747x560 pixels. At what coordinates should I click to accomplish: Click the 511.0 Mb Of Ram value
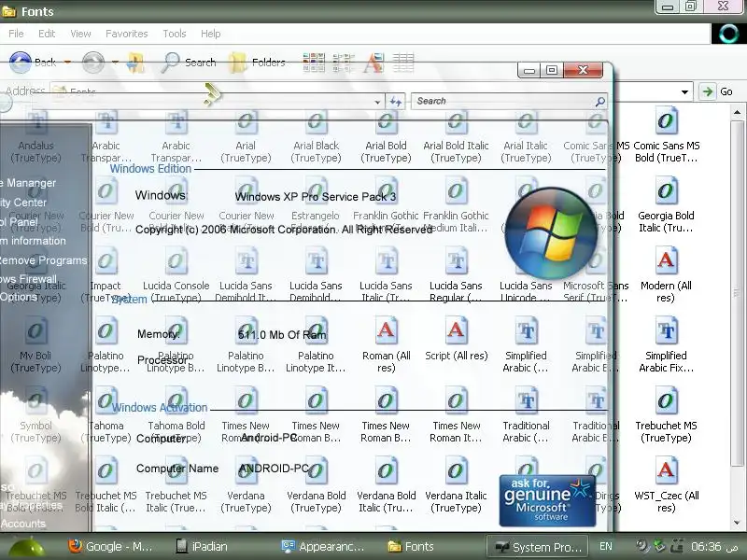click(282, 335)
